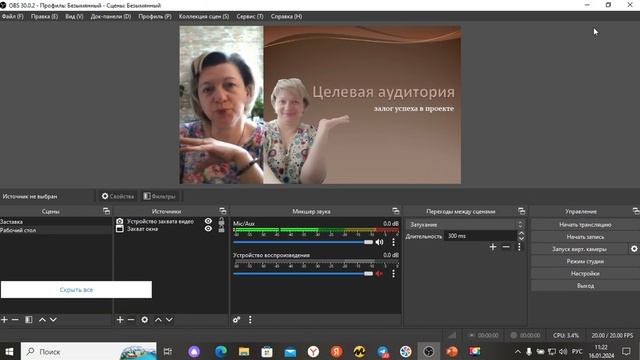The height and width of the screenshot is (360, 640).
Task: Undock the Scenes panel
Action: 107,211
